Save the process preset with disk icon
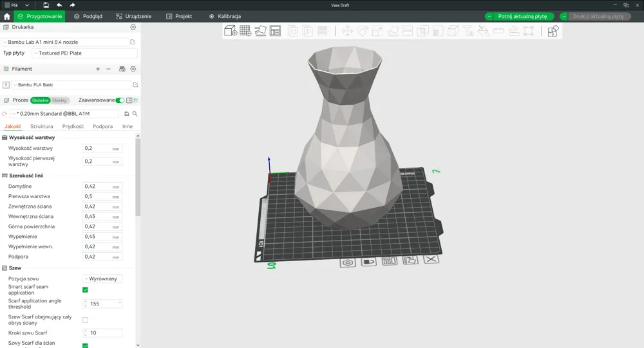The height and width of the screenshot is (348, 644). tap(126, 114)
